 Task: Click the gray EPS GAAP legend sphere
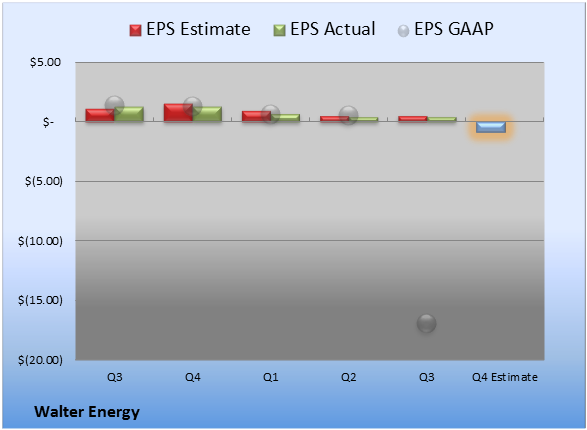(403, 31)
